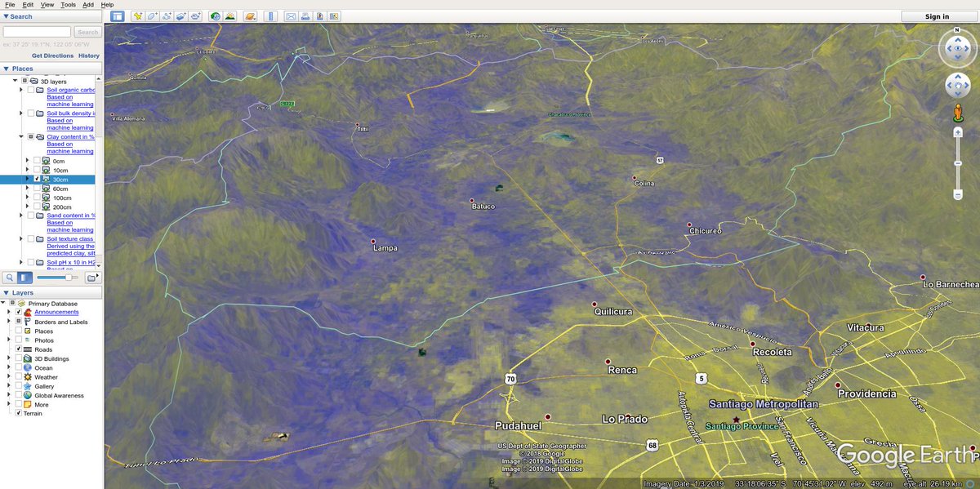Toggle sunlight across the landscape
Image resolution: width=980 pixels, height=489 pixels.
click(x=229, y=16)
